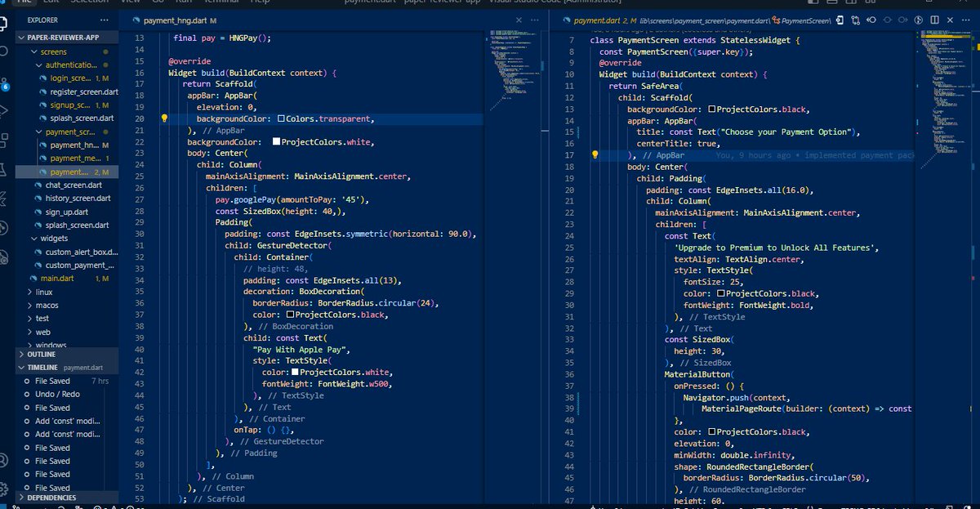Open custom_payment_… file
The height and width of the screenshot is (509, 980).
tap(68, 266)
